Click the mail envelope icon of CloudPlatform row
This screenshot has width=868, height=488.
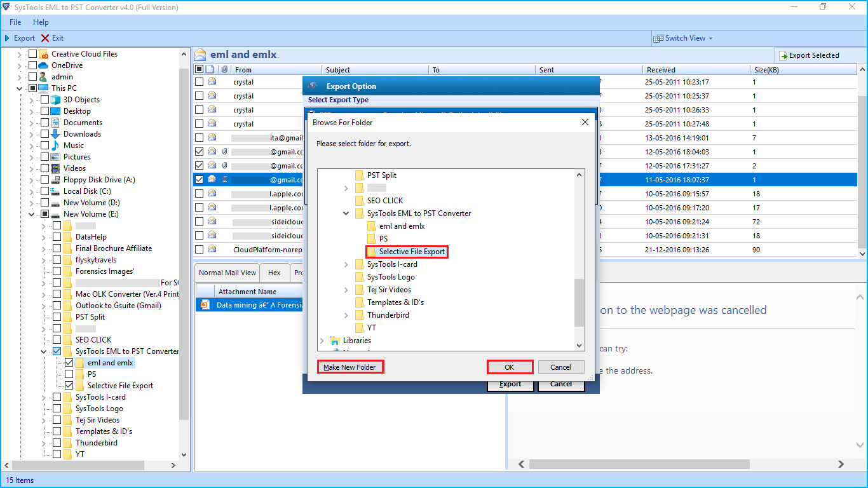pos(212,250)
